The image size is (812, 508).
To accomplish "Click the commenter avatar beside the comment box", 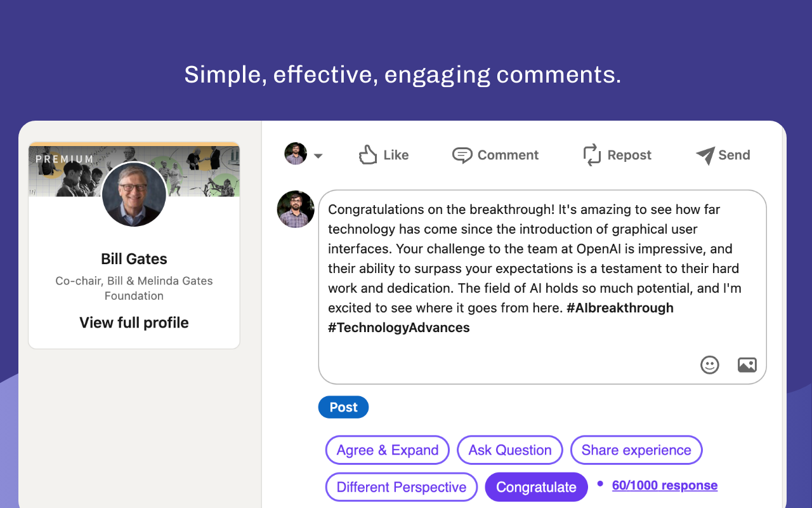I will click(x=296, y=209).
